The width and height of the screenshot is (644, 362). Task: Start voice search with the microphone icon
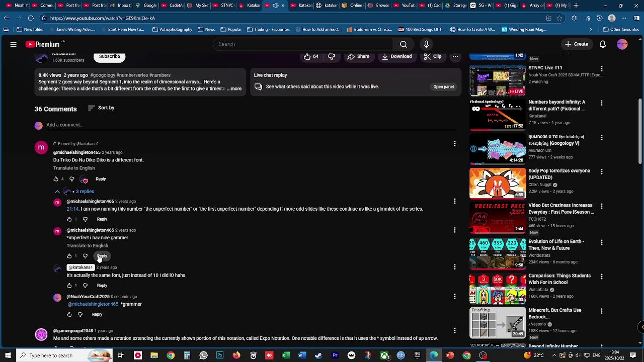pos(426,44)
